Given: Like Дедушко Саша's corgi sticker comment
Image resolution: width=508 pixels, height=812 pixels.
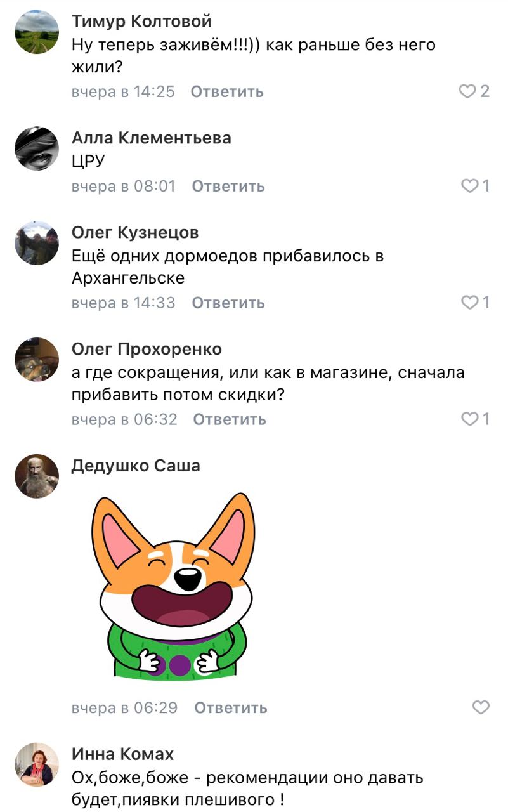Looking at the screenshot, I should point(481,707).
